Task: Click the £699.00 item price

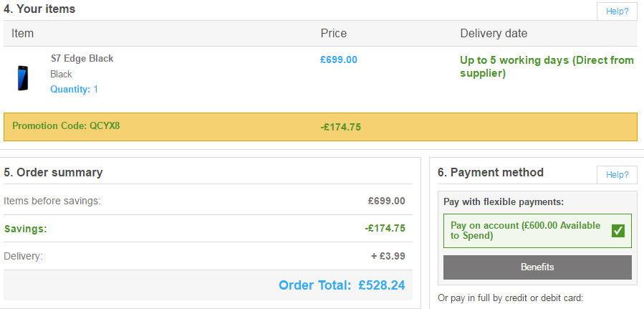Action: 338,60
